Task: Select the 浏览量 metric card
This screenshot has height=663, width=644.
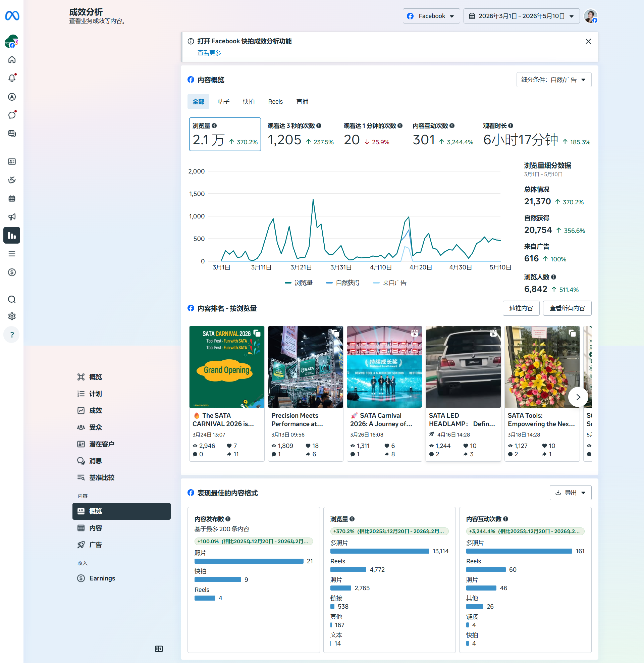Action: [225, 134]
